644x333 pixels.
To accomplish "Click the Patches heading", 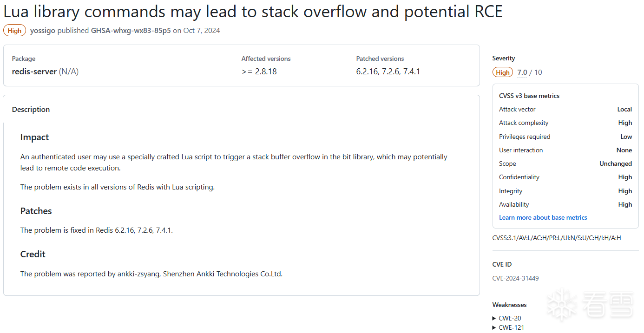I will [x=36, y=211].
